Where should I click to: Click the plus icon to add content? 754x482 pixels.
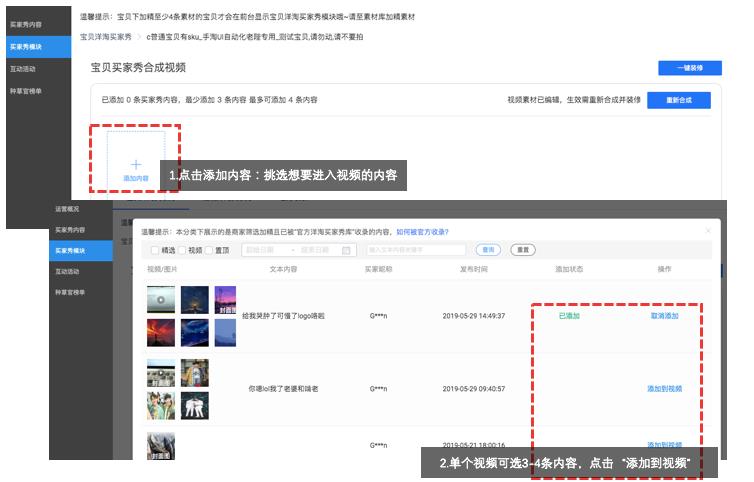[136, 165]
